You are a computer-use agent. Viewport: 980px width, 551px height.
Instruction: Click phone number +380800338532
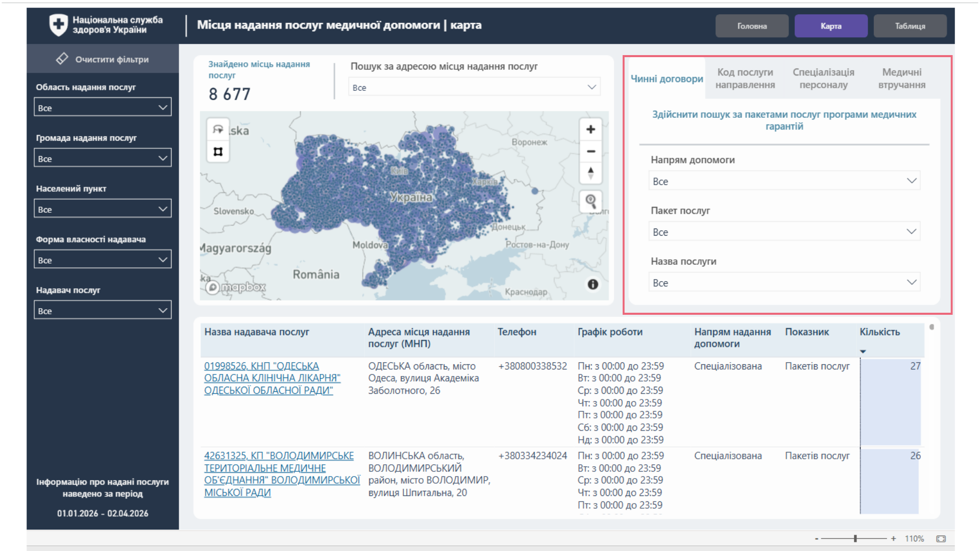[x=532, y=366]
